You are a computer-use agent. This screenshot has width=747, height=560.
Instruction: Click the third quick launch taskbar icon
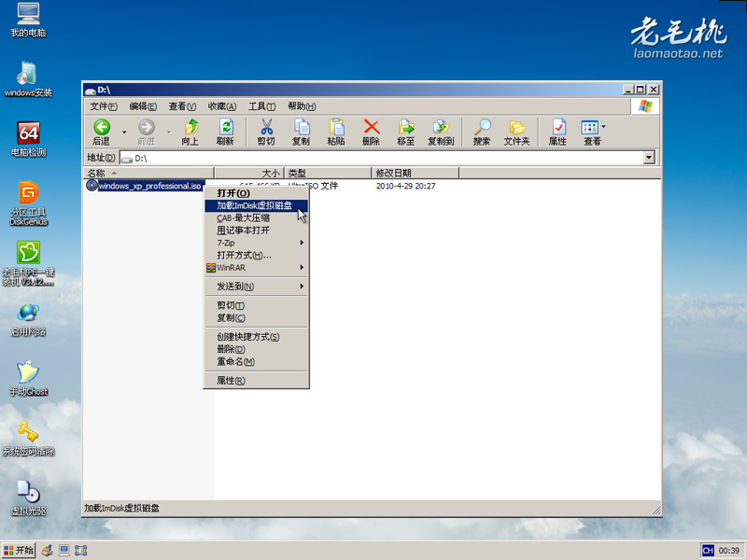pyautogui.click(x=81, y=551)
